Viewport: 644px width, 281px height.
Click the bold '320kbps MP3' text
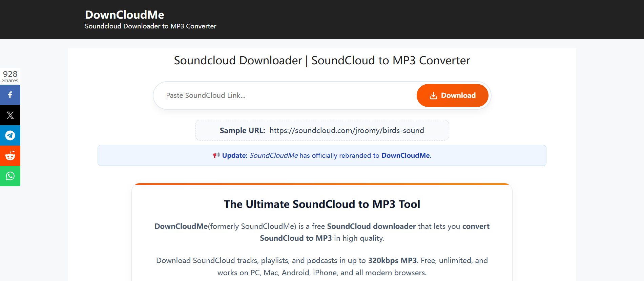392,260
